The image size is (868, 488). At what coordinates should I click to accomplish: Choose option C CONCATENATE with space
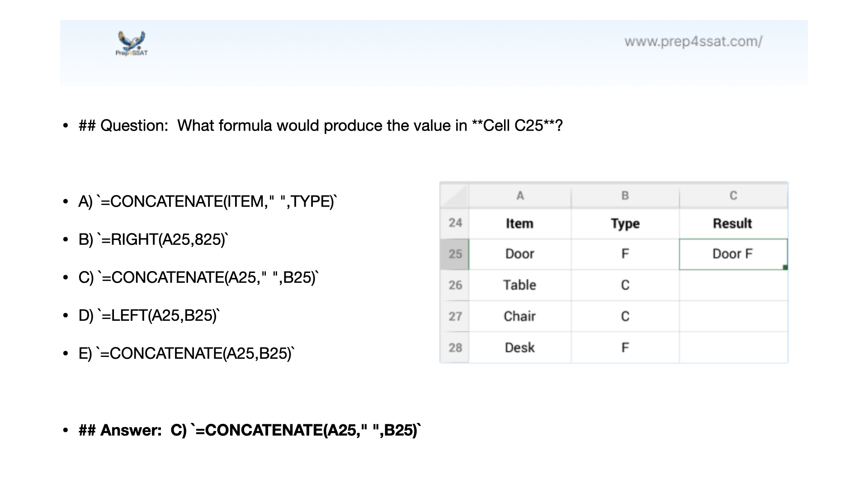click(x=198, y=277)
